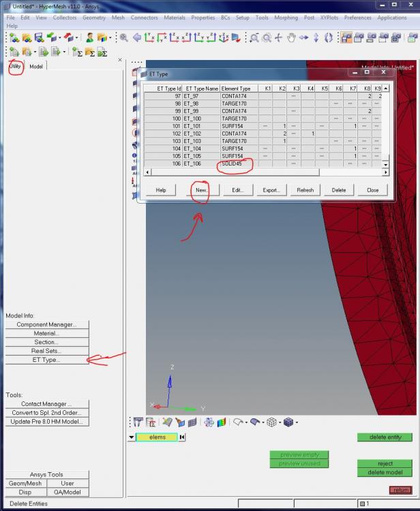Image resolution: width=420 pixels, height=511 pixels.
Task: Open the shaded elements dropdown arrow
Action: coord(297,422)
